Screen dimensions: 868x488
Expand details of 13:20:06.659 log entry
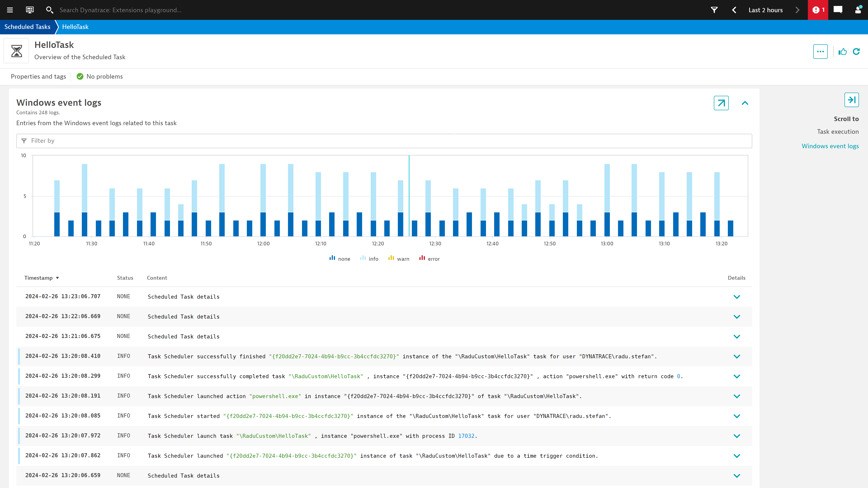(x=737, y=476)
